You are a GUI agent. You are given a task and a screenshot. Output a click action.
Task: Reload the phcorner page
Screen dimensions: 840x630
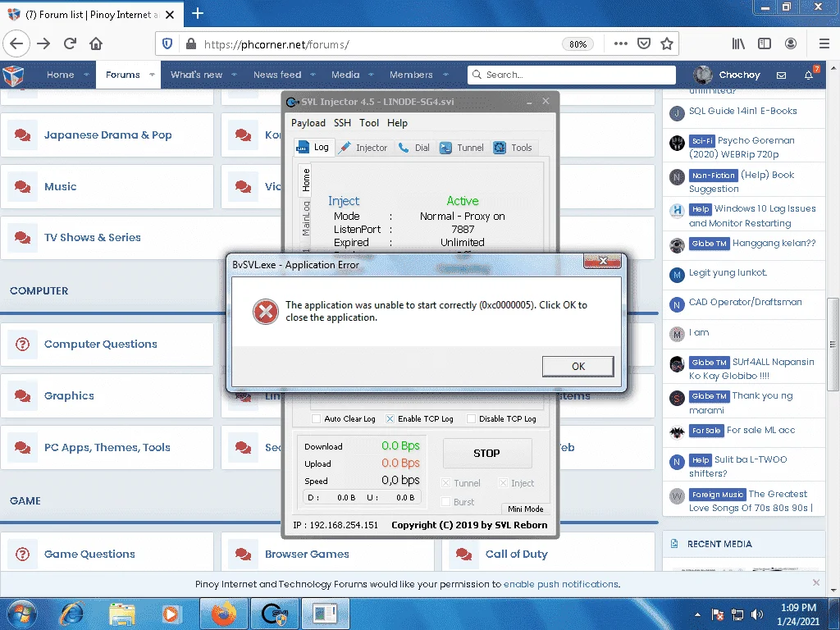(x=71, y=44)
